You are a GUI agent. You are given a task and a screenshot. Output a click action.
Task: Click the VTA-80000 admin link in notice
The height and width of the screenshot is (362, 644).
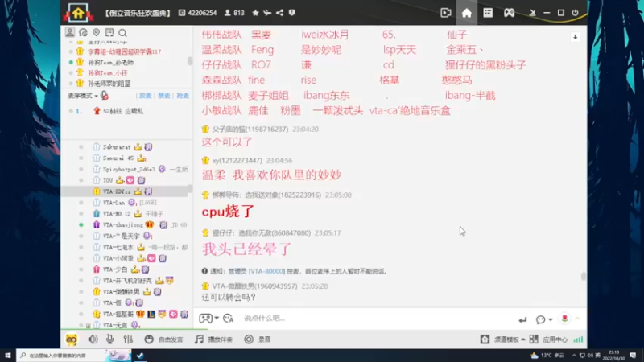coord(266,271)
